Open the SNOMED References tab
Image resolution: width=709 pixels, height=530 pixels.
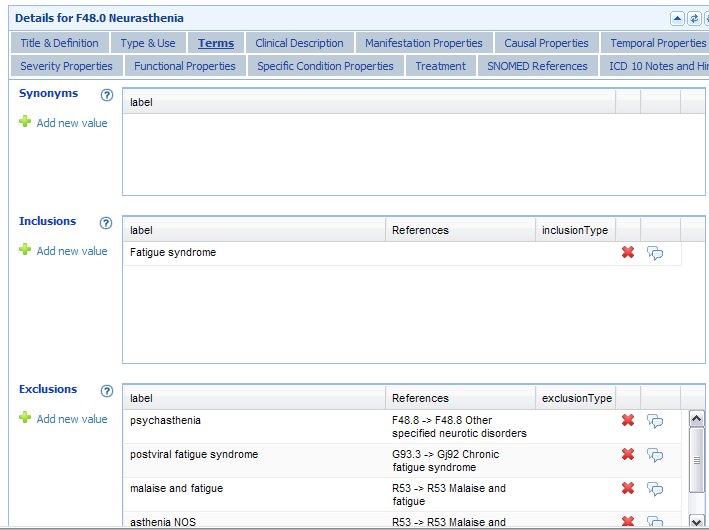[x=537, y=66]
